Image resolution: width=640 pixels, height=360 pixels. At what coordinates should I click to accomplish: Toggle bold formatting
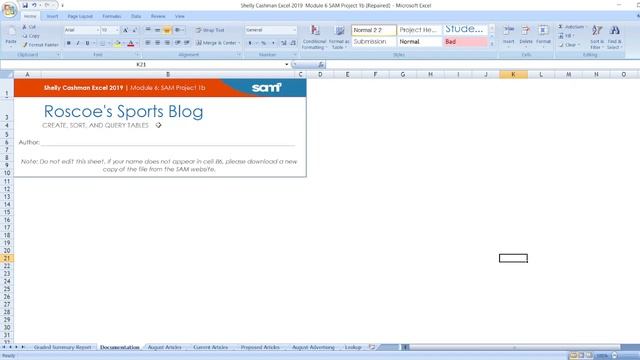click(69, 43)
